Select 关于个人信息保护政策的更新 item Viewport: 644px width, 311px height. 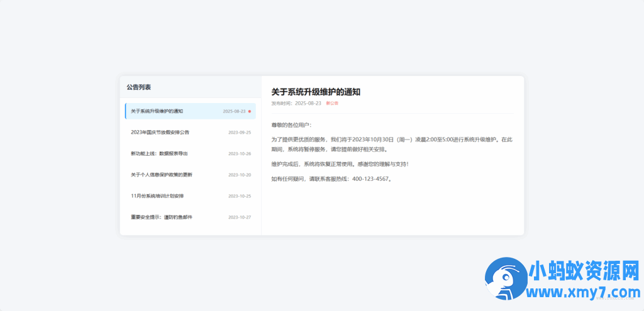tap(190, 175)
